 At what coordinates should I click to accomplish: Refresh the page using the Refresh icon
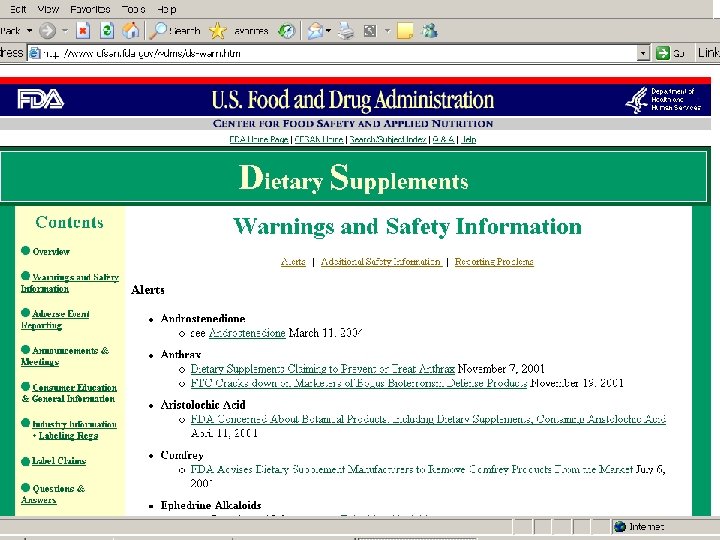107,31
